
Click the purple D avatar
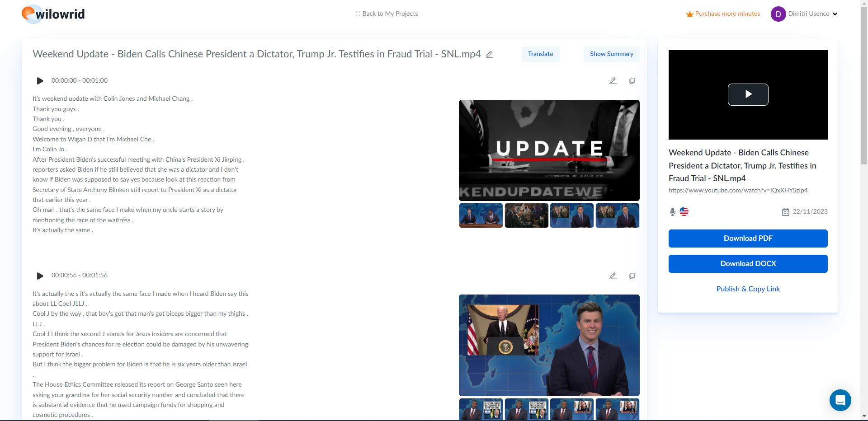(778, 14)
